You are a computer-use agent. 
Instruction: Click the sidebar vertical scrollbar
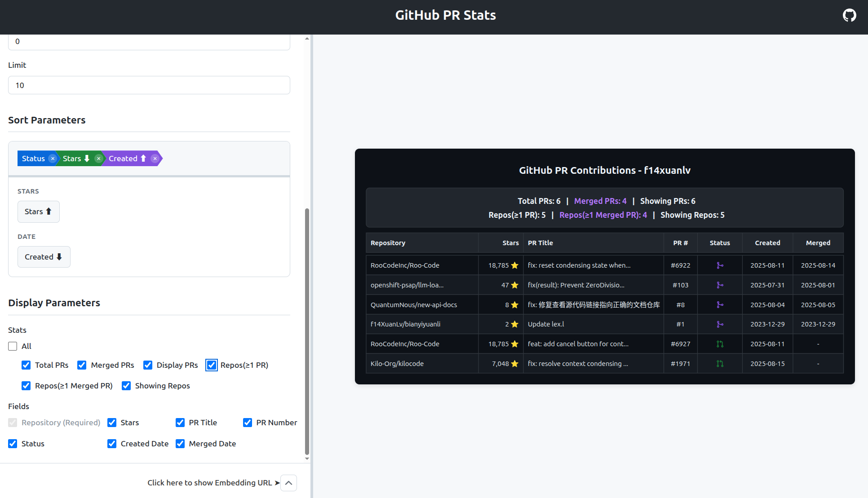click(x=307, y=331)
